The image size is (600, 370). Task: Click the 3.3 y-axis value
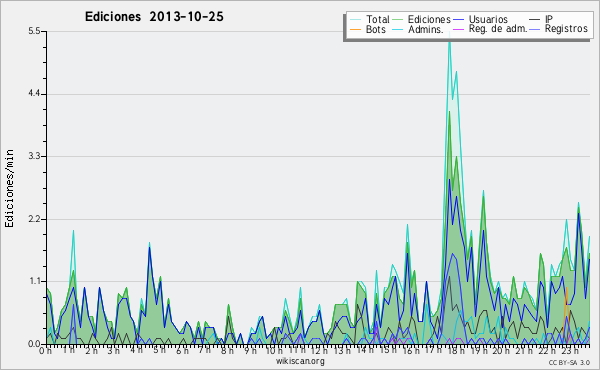pyautogui.click(x=34, y=156)
